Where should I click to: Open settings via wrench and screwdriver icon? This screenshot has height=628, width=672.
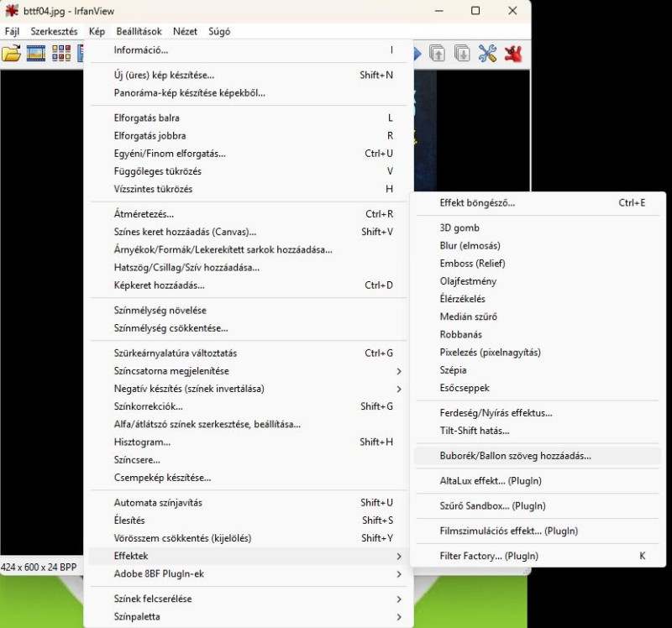487,54
